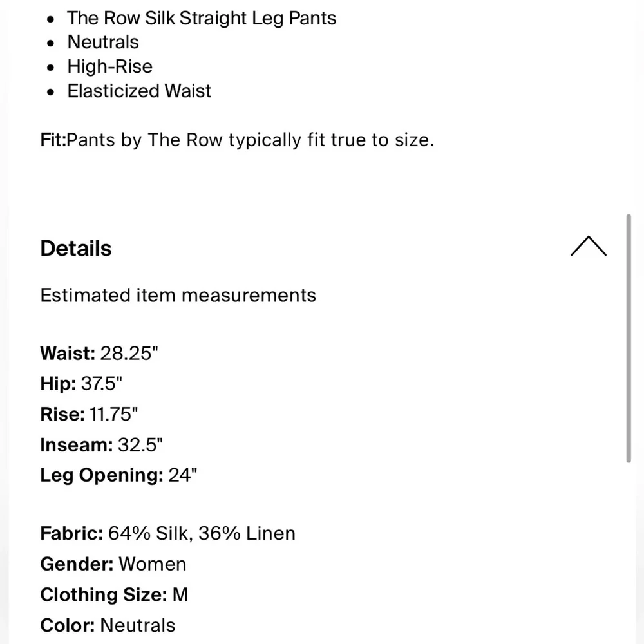The width and height of the screenshot is (644, 644).
Task: Click the vertical scrollbar thumb
Action: pos(629,338)
